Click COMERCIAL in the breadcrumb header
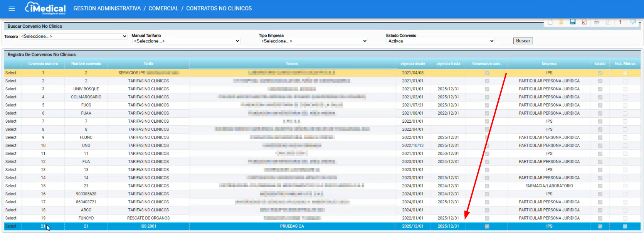644x233 pixels. [163, 8]
